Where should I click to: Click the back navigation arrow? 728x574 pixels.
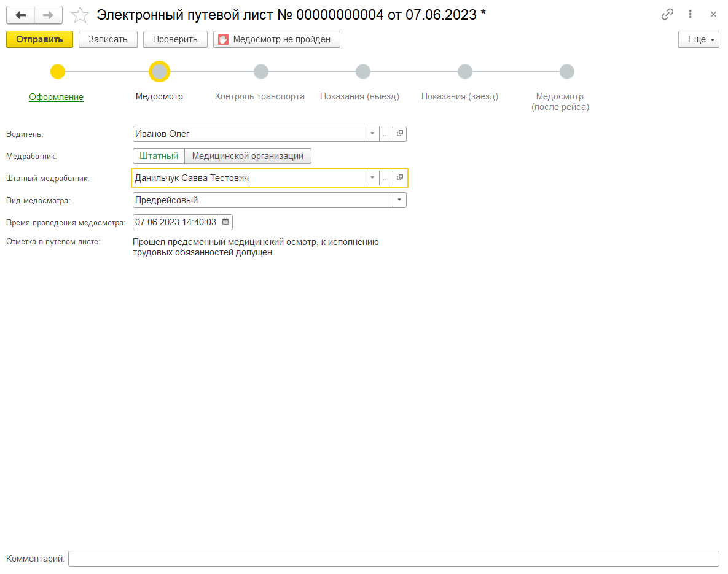tap(20, 15)
